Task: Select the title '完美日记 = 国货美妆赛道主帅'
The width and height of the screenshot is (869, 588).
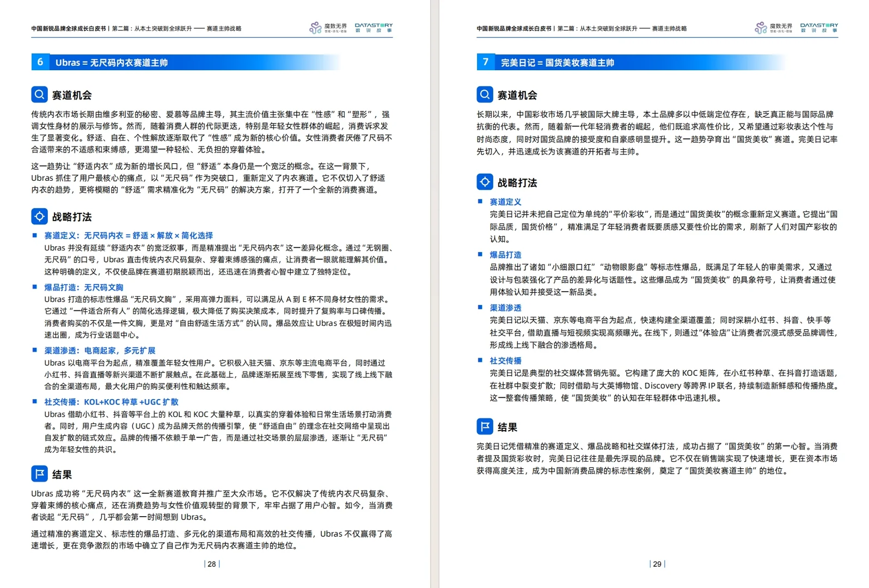Action: pyautogui.click(x=558, y=63)
